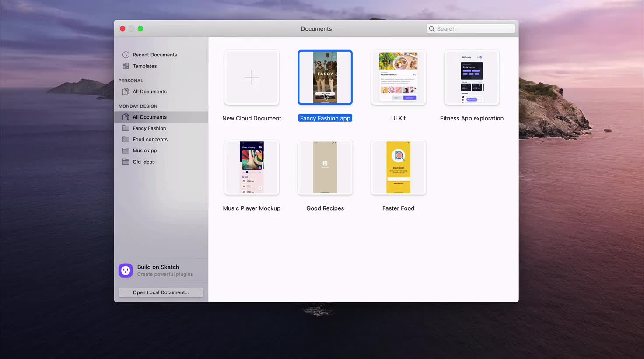Click the purple Build on Sketch plugin icon
This screenshot has width=644, height=359.
click(x=126, y=270)
